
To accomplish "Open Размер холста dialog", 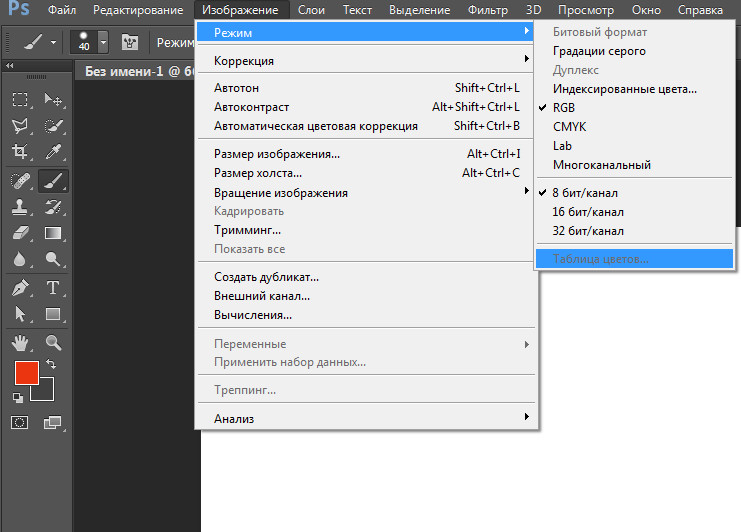I will pyautogui.click(x=365, y=173).
